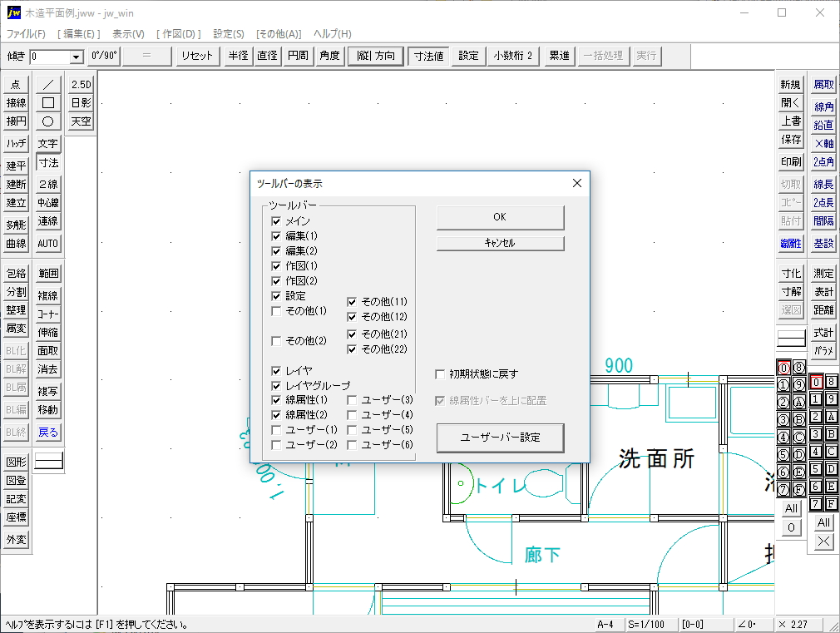This screenshot has height=633, width=840.
Task: Select layer 0 in right layer bar
Action: pos(815,382)
